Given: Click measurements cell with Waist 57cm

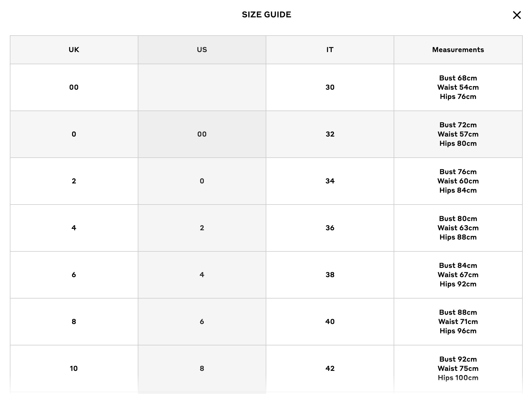Looking at the screenshot, I should [x=458, y=134].
